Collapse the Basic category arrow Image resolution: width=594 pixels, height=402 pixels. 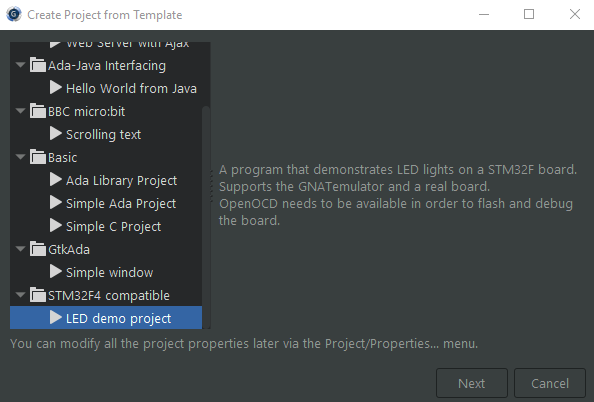(20, 157)
